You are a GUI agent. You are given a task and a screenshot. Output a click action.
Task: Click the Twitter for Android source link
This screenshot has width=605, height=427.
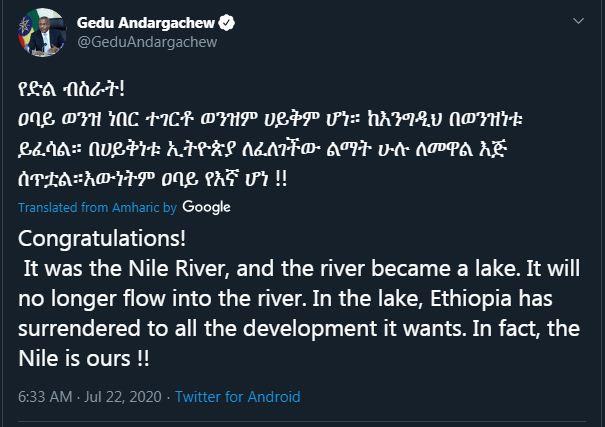click(x=238, y=396)
